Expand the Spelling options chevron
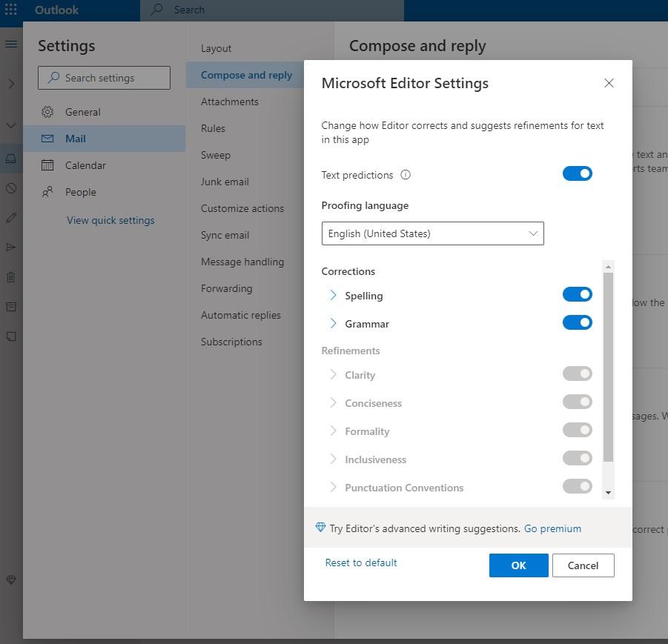 pyautogui.click(x=333, y=295)
